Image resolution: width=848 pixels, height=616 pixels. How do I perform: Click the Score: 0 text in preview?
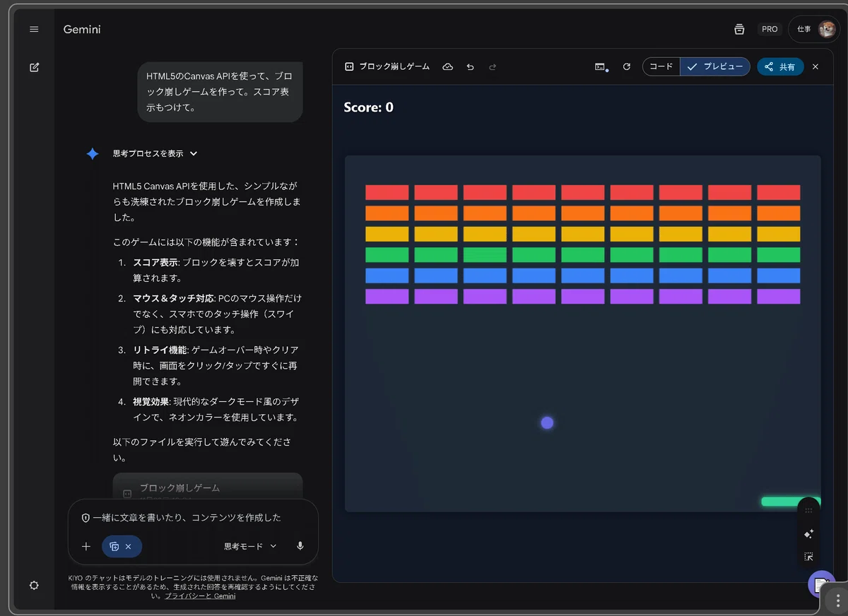tap(368, 107)
